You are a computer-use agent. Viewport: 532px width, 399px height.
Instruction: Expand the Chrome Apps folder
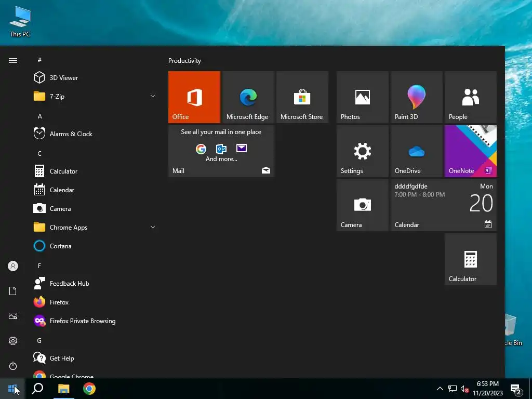tap(95, 228)
